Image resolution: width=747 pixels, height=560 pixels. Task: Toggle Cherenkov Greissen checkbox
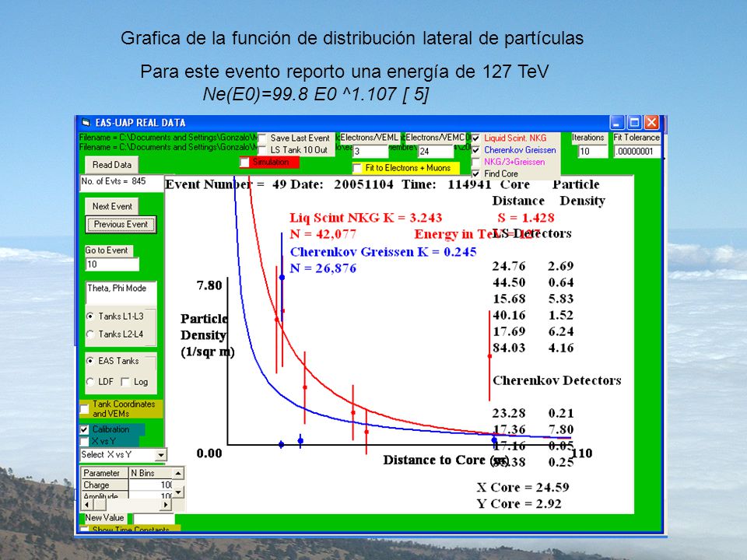476,150
